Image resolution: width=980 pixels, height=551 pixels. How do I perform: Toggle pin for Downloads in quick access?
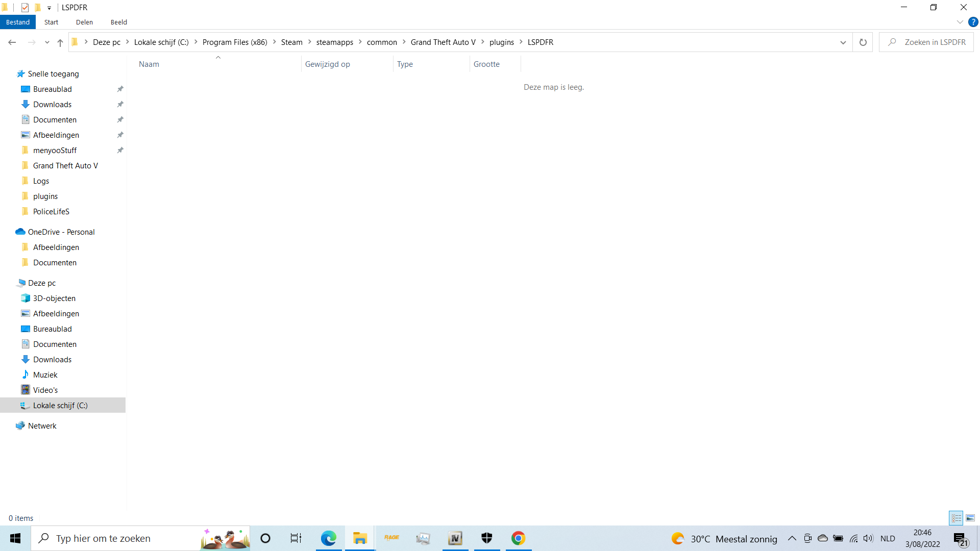(120, 104)
